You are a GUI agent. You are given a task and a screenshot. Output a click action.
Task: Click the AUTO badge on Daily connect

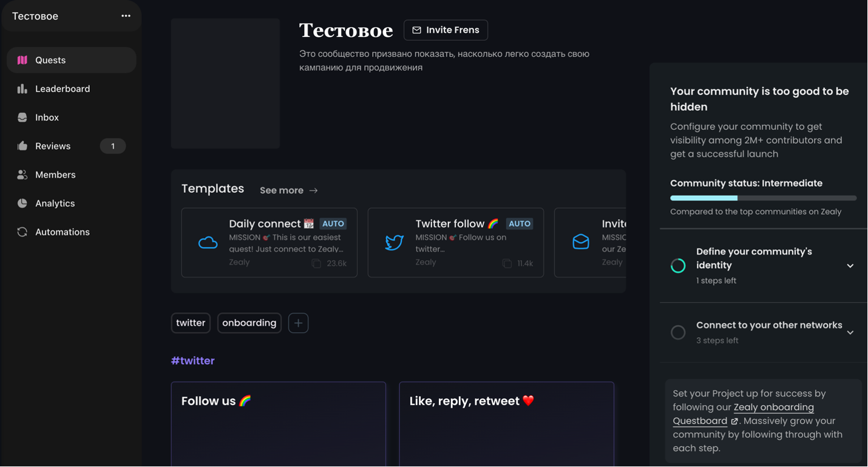coord(333,224)
